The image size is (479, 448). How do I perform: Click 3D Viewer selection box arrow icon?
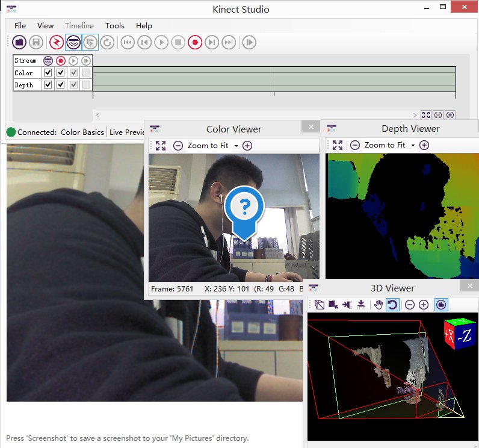coord(333,305)
